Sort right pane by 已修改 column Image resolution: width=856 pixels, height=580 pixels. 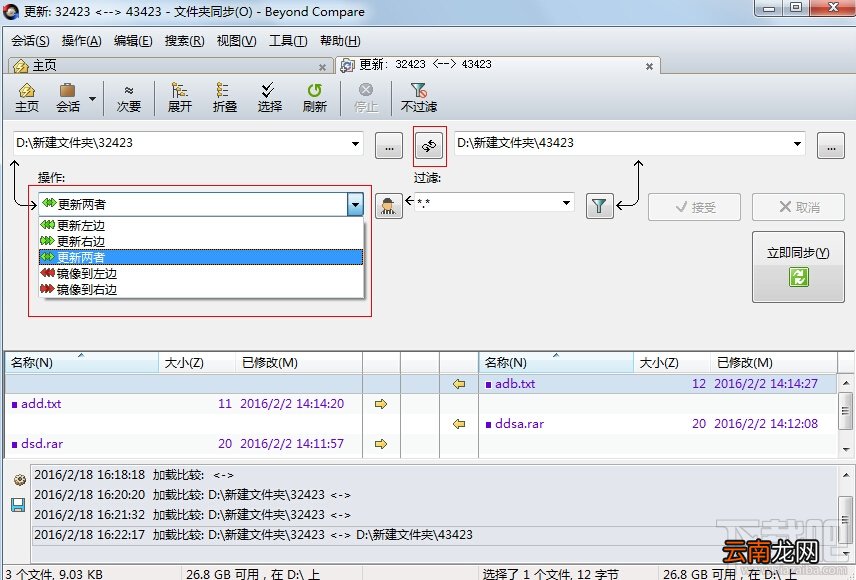[x=774, y=363]
